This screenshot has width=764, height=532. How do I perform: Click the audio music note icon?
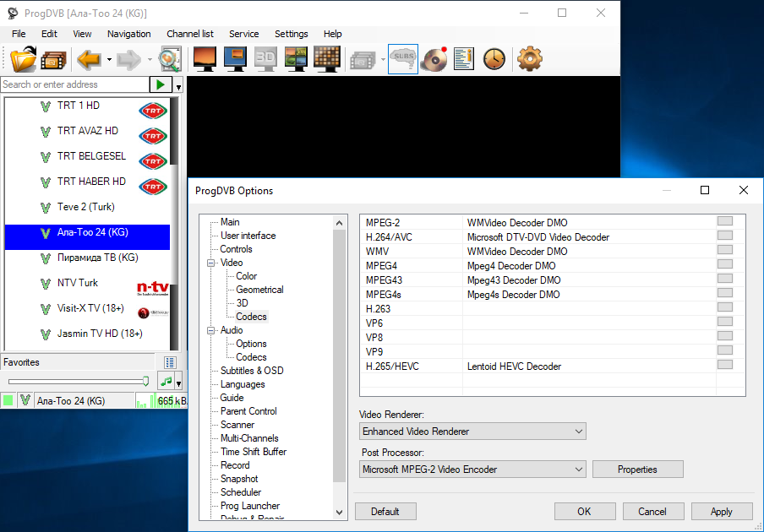click(x=166, y=382)
